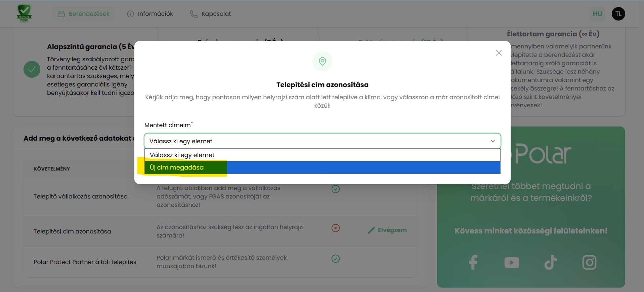
Task: Click the red X status for Telepítési cím
Action: point(335,228)
